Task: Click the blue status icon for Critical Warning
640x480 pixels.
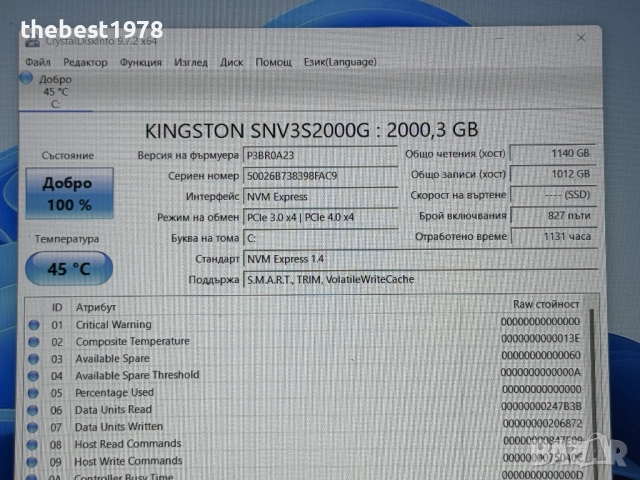Action: pos(34,325)
